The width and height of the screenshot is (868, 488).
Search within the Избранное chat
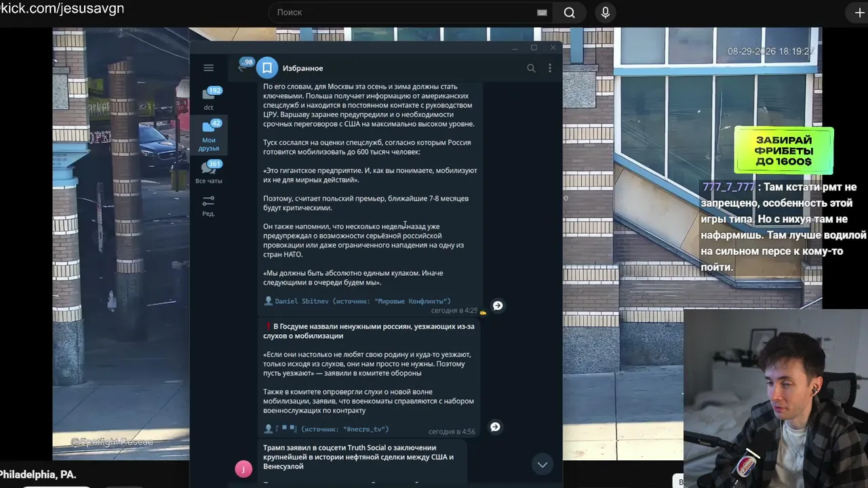click(531, 68)
